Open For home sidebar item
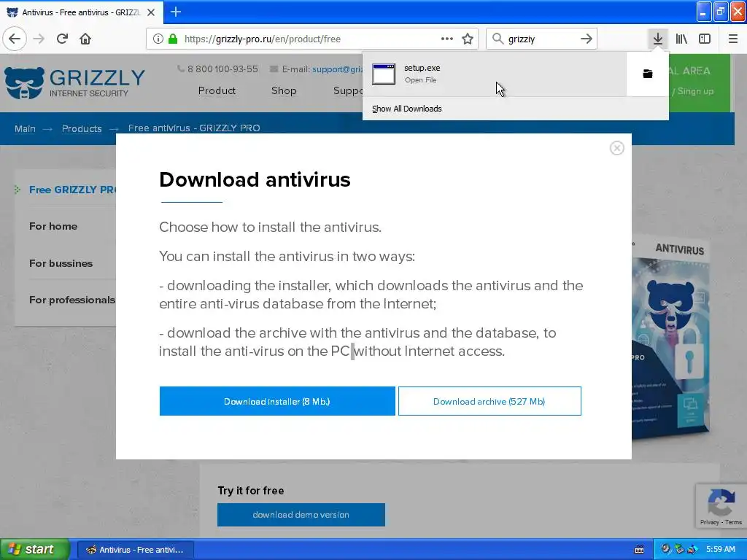Viewport: 747px width, 560px height. pos(53,226)
